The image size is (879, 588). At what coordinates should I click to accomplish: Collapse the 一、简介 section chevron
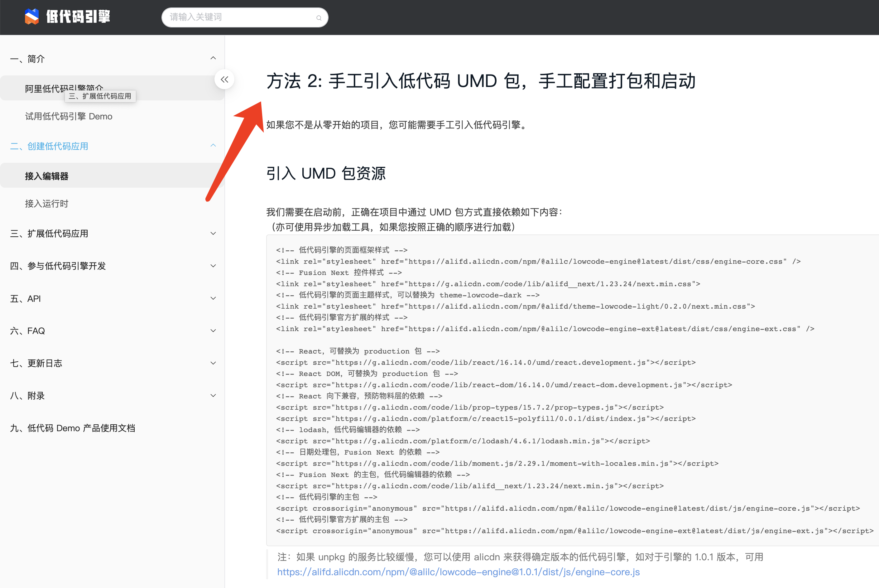213,58
